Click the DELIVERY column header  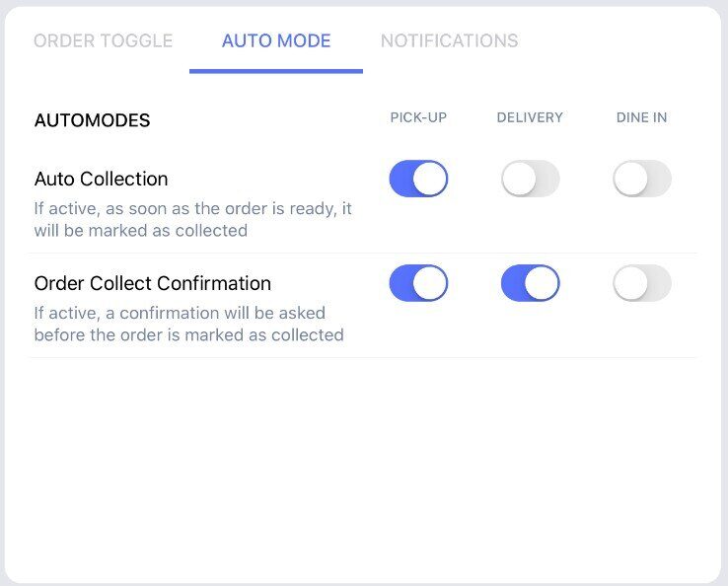(x=530, y=117)
